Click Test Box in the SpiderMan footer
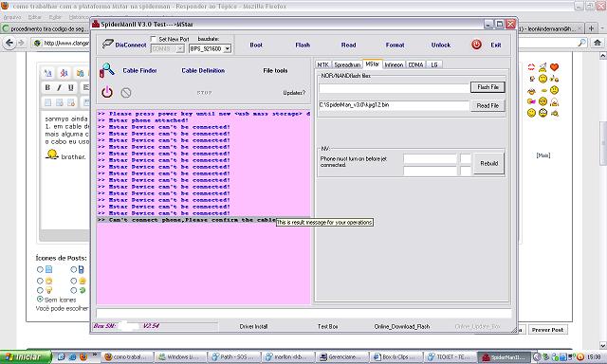 coord(328,326)
